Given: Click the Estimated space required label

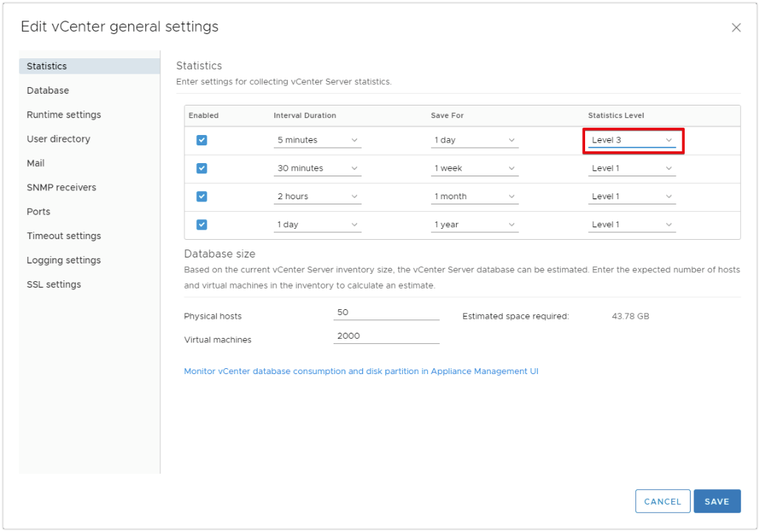Looking at the screenshot, I should tap(516, 316).
